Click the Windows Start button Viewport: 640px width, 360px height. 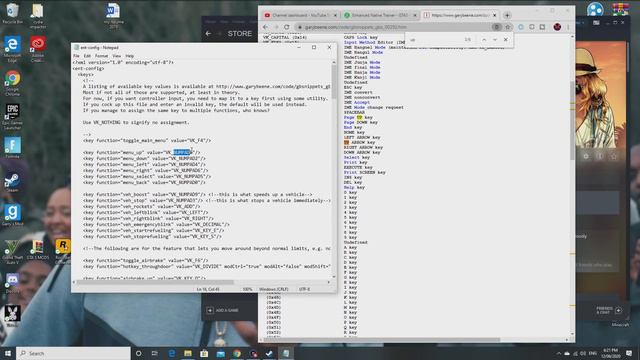[x=8, y=353]
